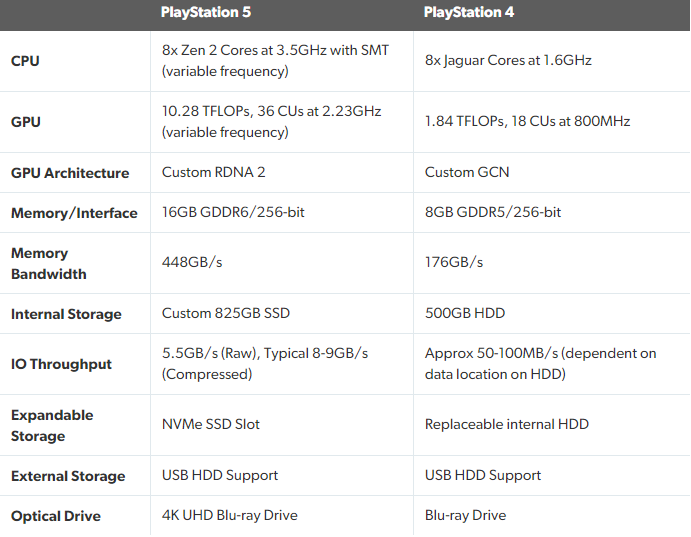This screenshot has width=691, height=537.
Task: Click the 'Custom RDNA 2' cell
Action: [x=214, y=172]
